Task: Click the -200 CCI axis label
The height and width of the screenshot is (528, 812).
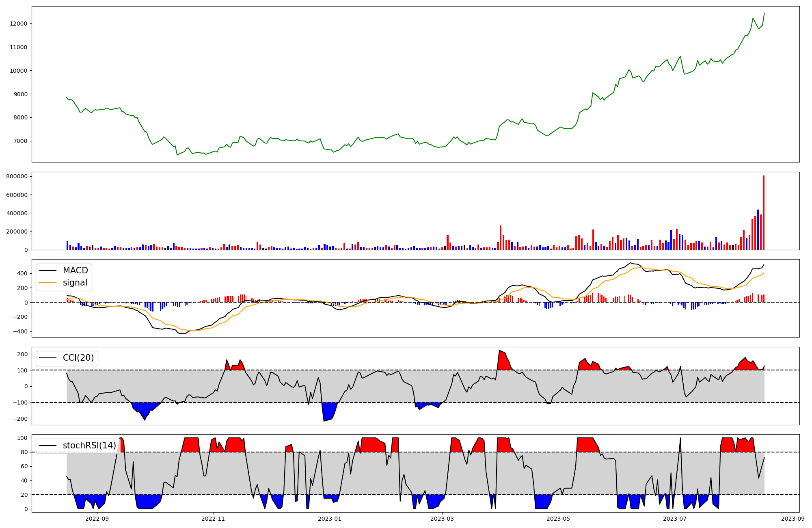Action: [19, 419]
